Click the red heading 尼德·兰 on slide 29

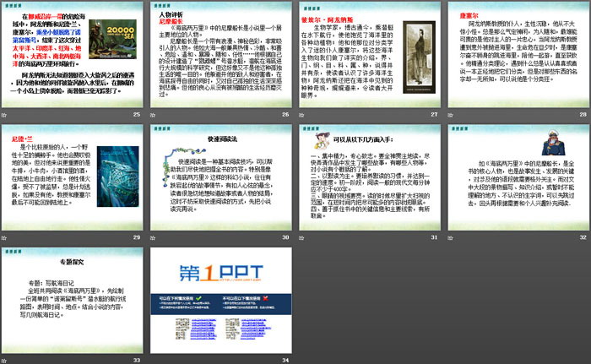coord(22,139)
